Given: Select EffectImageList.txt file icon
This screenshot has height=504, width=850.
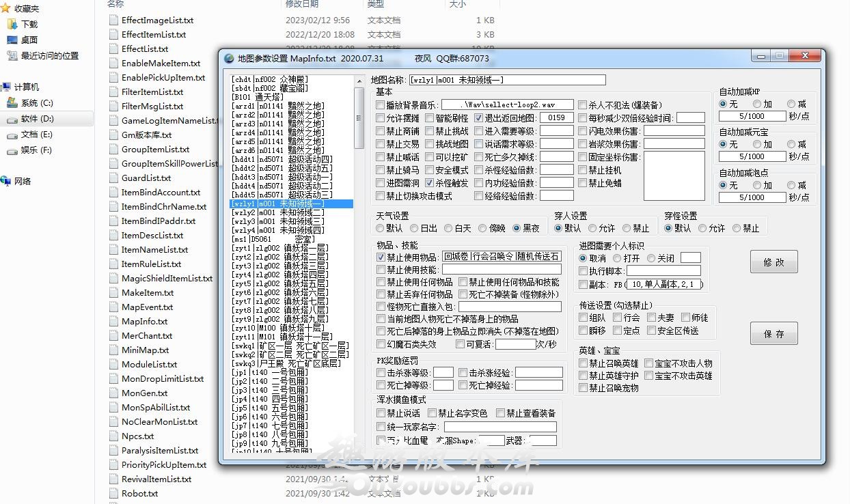Looking at the screenshot, I should tap(113, 20).
